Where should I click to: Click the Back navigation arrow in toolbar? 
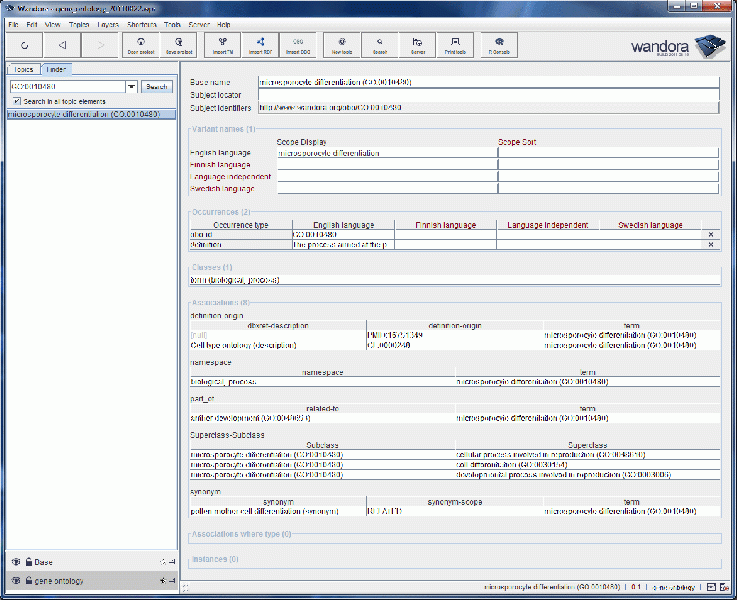62,44
